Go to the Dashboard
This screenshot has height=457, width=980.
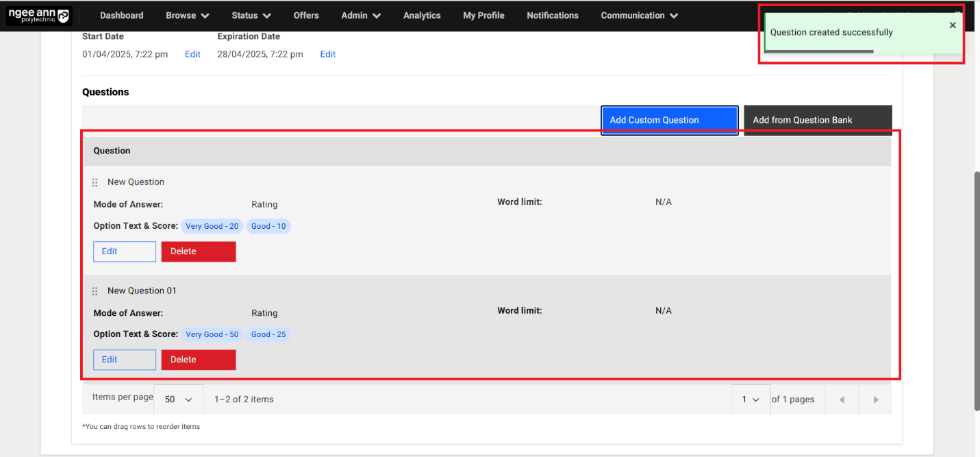tap(121, 15)
